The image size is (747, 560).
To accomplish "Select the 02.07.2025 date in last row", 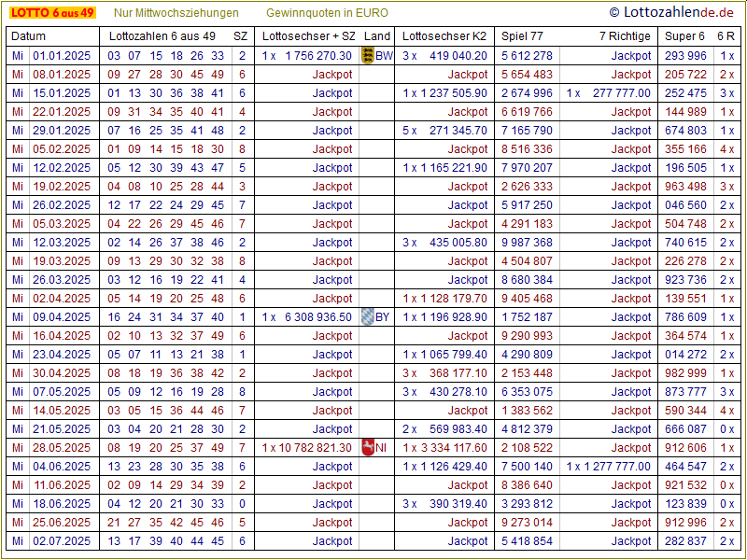I will pyautogui.click(x=62, y=541).
